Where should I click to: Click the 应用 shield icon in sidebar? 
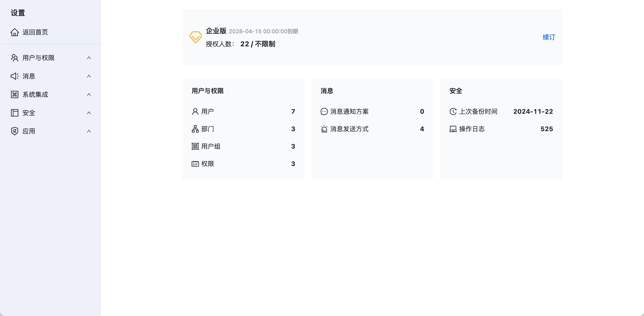[14, 131]
